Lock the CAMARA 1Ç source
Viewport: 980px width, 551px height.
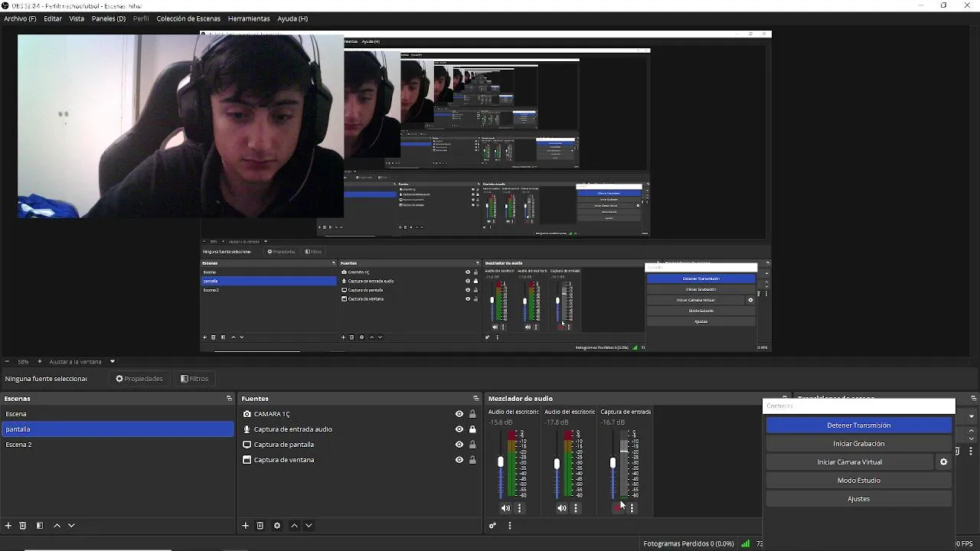point(472,414)
